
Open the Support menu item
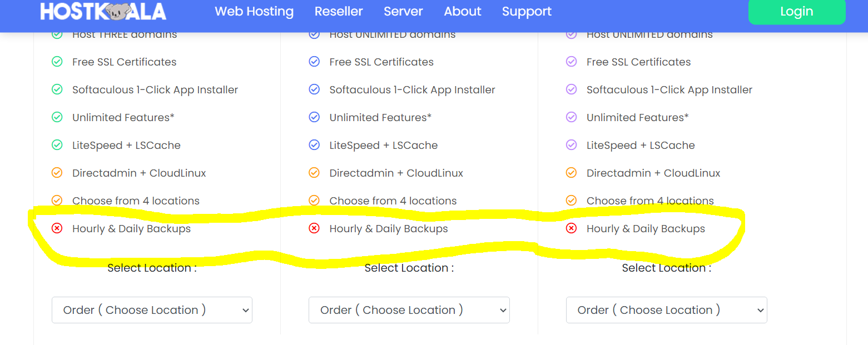527,11
